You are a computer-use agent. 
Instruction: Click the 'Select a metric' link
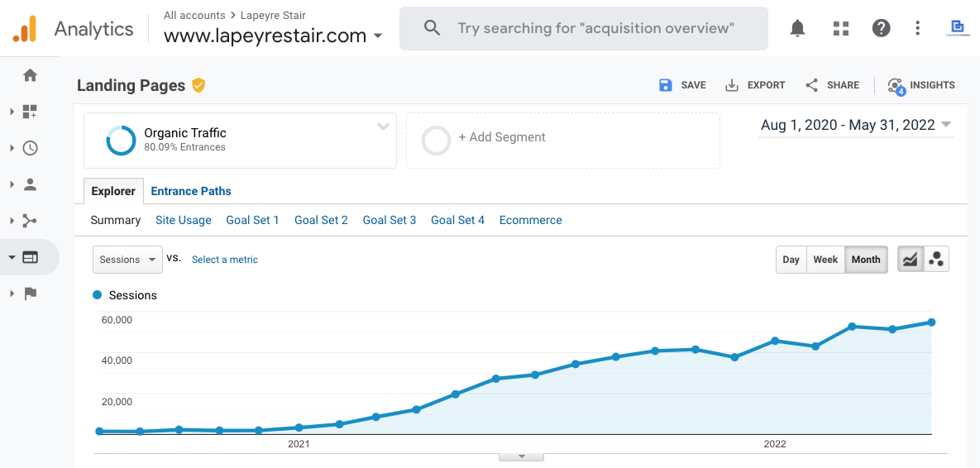click(225, 260)
